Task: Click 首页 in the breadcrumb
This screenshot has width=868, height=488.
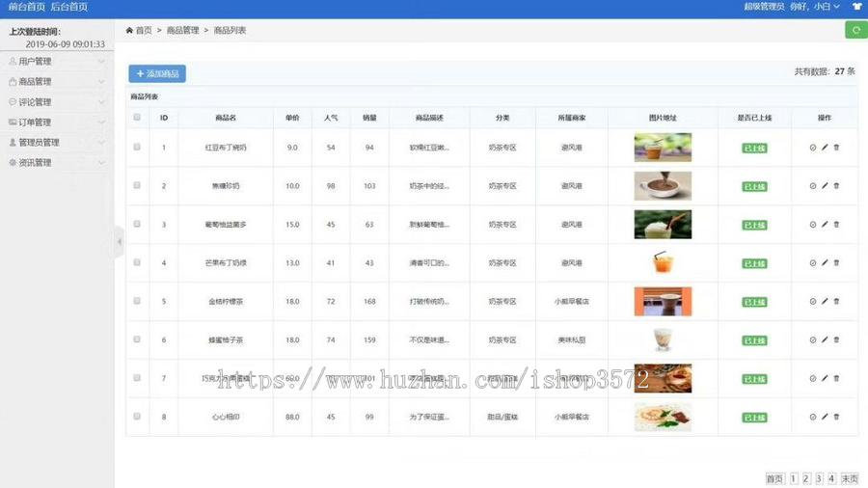Action: pos(144,31)
